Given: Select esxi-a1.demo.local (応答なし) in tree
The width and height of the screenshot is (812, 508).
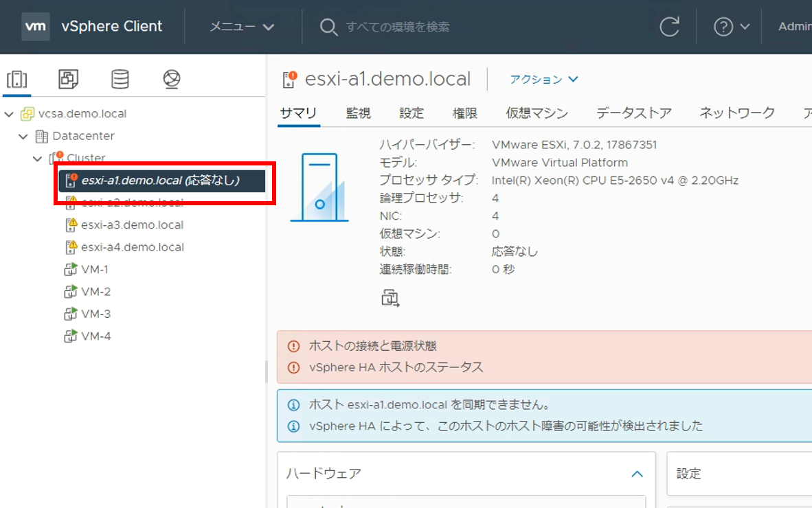Looking at the screenshot, I should point(162,181).
